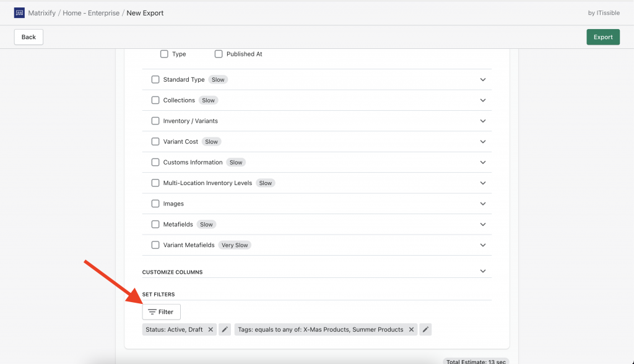Enable the Variant Metafields checkbox

pos(155,245)
